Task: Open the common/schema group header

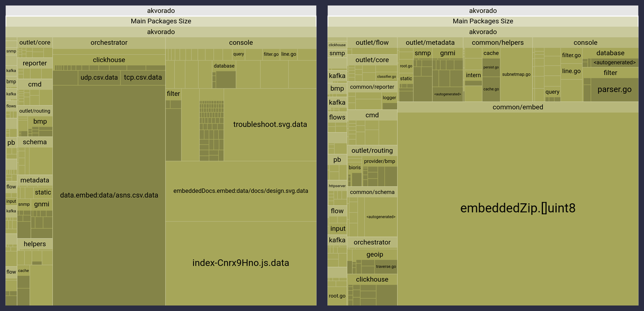Action: click(372, 192)
